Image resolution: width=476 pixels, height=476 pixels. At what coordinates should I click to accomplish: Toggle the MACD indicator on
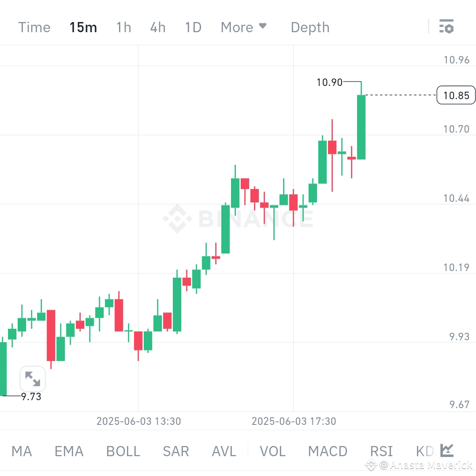point(327,450)
